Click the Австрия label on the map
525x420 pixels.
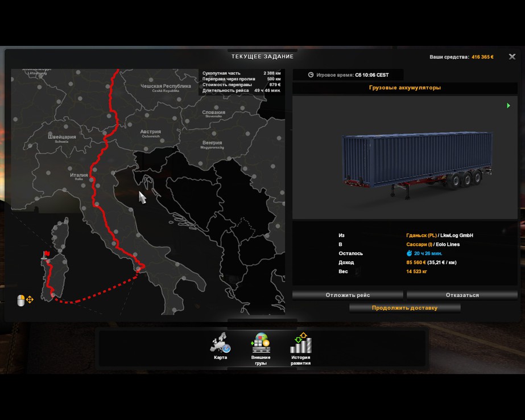coord(150,131)
